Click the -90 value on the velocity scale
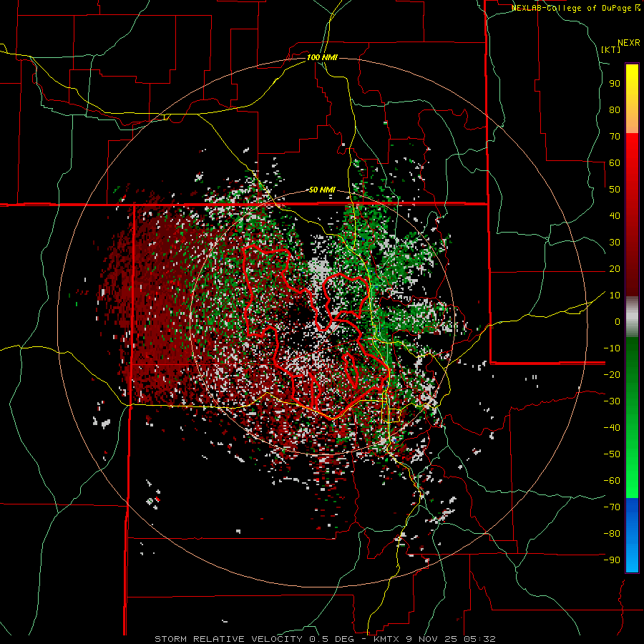This screenshot has height=644, width=644. point(612,560)
